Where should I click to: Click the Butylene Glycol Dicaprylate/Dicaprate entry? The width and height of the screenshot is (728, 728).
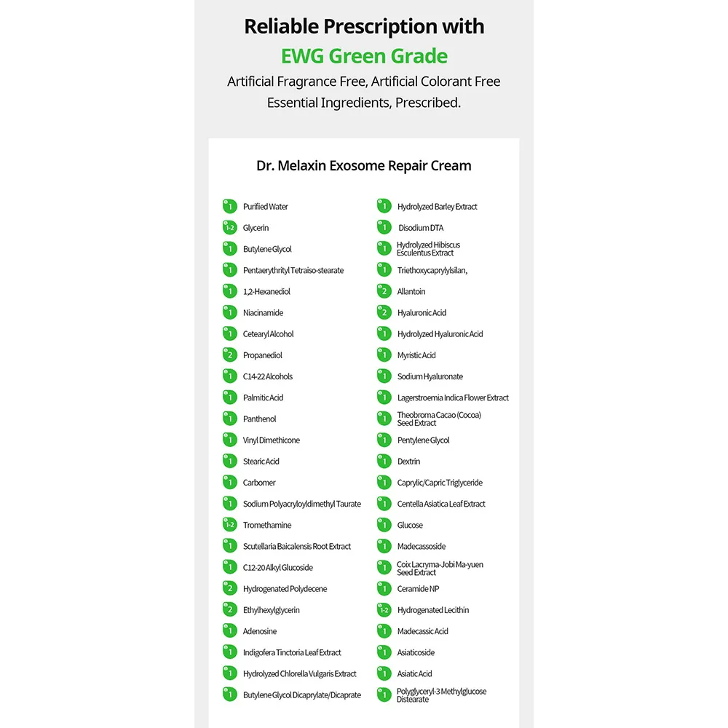pyautogui.click(x=302, y=695)
